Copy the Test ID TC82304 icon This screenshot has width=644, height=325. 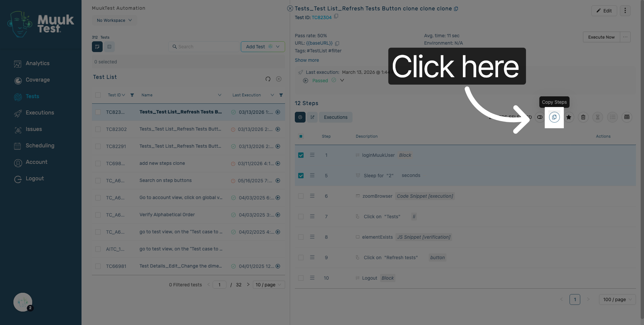(336, 16)
